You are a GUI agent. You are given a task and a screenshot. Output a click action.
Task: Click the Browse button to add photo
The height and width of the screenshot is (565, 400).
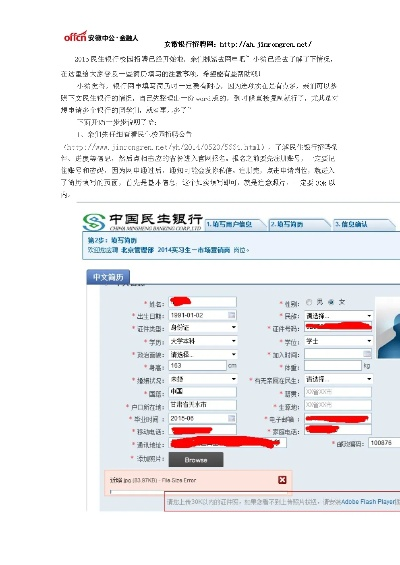tap(196, 460)
